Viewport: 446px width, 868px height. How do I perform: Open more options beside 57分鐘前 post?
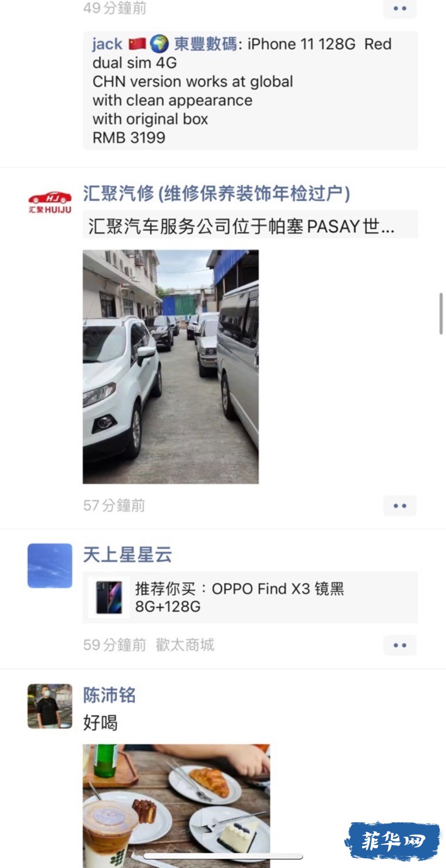click(400, 506)
